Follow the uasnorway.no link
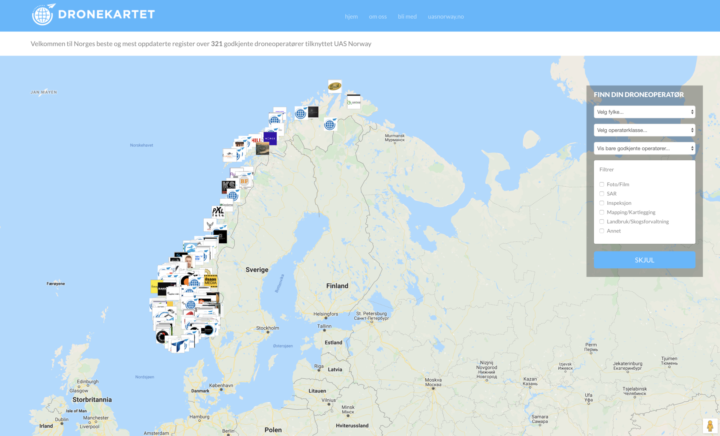This screenshot has width=720, height=436. point(445,16)
